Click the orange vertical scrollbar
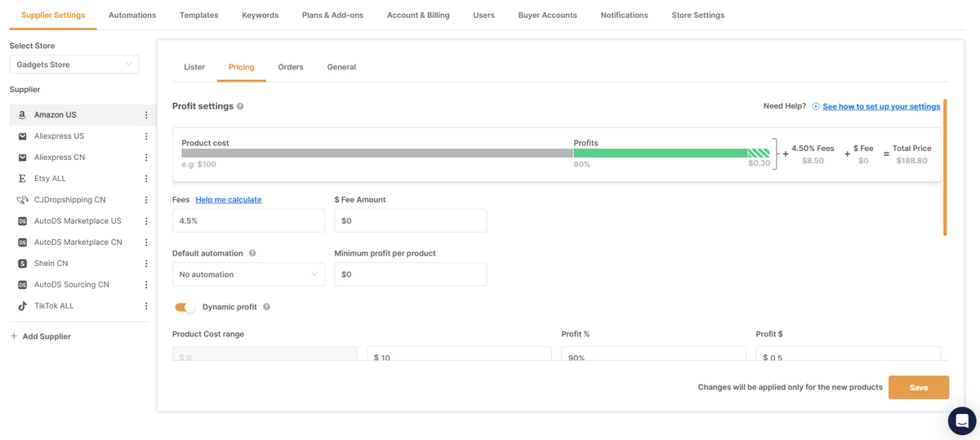This screenshot has width=980, height=440. (945, 167)
